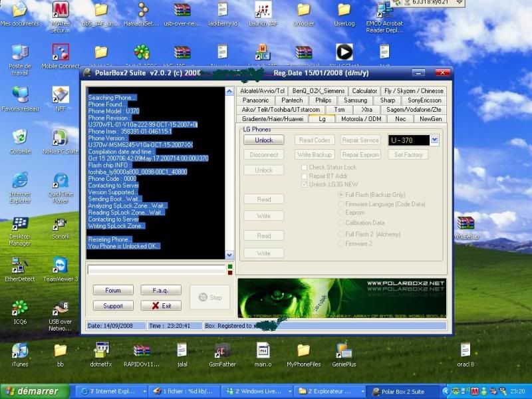This screenshot has height=399, width=532.
Task: Open Sonork desktop icon
Action: coord(61,228)
